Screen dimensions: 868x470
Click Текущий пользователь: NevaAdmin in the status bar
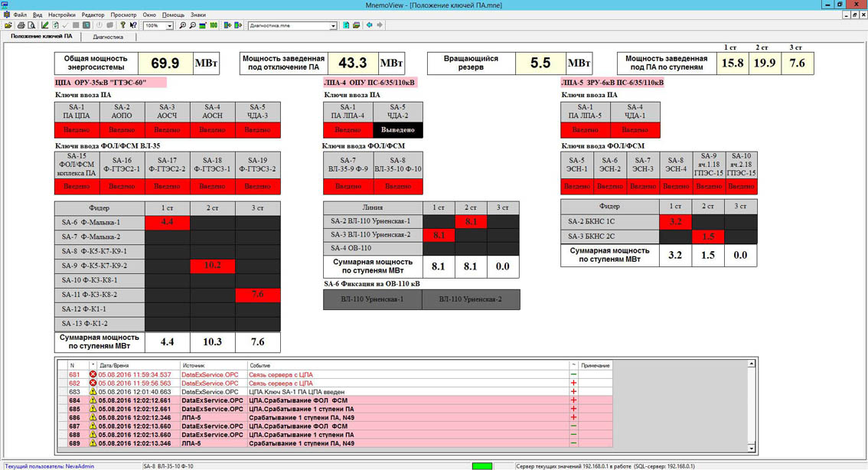point(49,466)
